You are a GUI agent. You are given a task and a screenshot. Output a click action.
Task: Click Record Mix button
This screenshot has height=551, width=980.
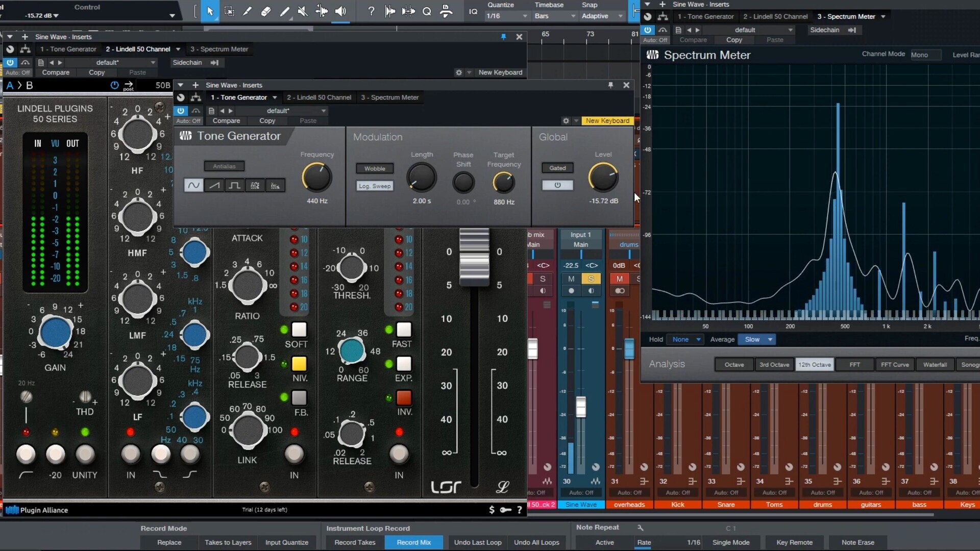pos(413,543)
